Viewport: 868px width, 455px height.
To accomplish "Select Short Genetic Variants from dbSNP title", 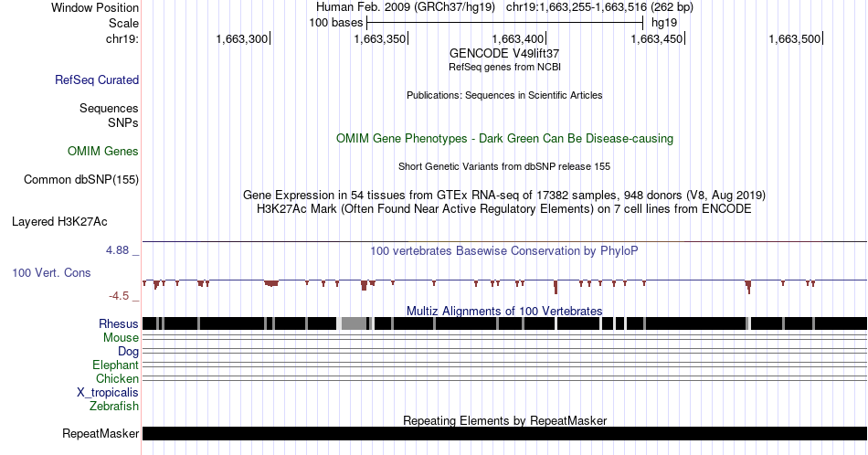I will click(x=504, y=166).
